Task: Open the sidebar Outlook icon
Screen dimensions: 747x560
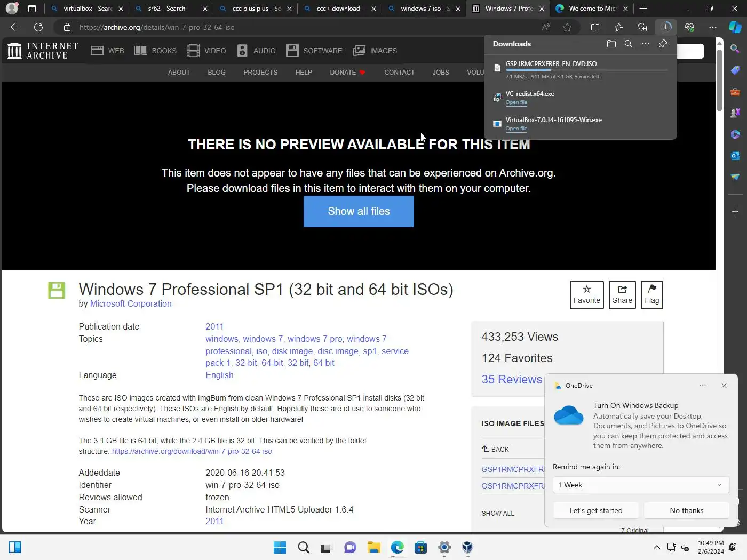Action: click(x=735, y=156)
